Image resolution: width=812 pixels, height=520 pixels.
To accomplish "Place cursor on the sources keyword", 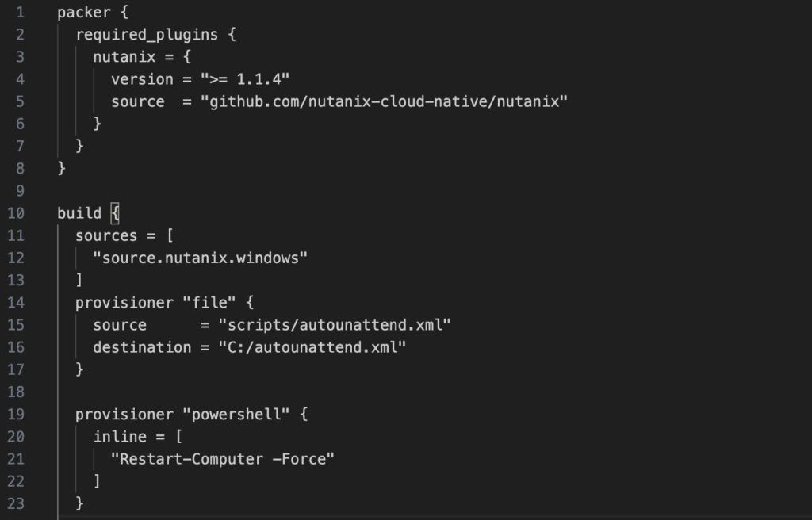I will (106, 235).
